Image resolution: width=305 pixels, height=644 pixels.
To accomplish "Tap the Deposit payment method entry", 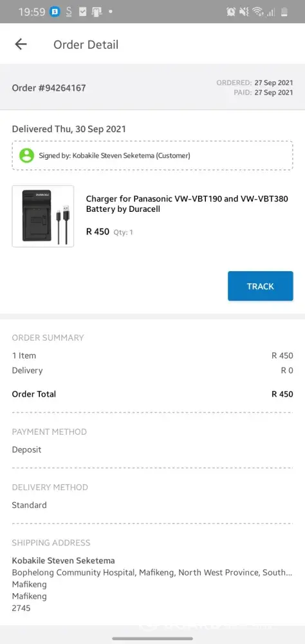I will pos(26,450).
